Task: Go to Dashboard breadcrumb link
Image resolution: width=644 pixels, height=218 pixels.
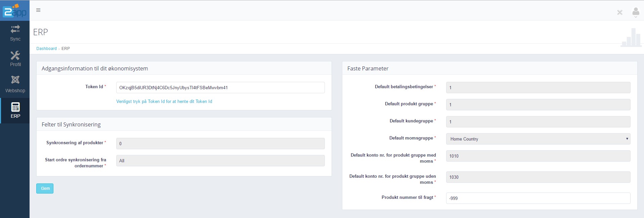Action: pos(46,49)
